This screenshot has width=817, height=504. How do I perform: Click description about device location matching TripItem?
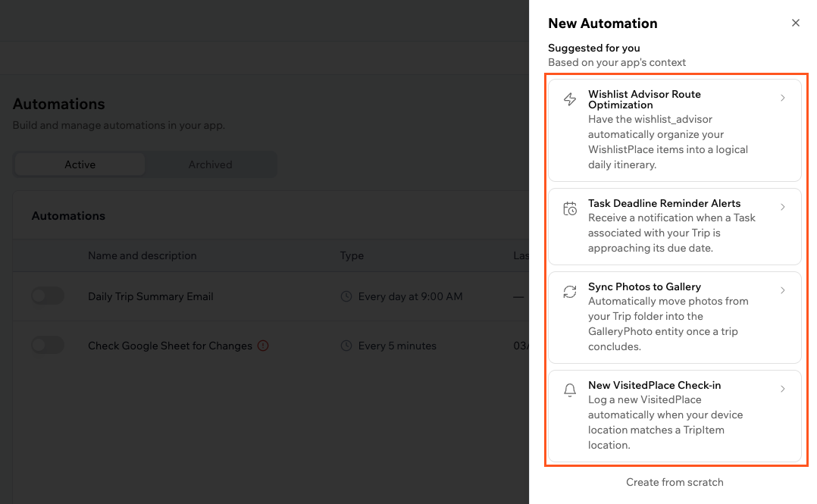click(x=665, y=422)
